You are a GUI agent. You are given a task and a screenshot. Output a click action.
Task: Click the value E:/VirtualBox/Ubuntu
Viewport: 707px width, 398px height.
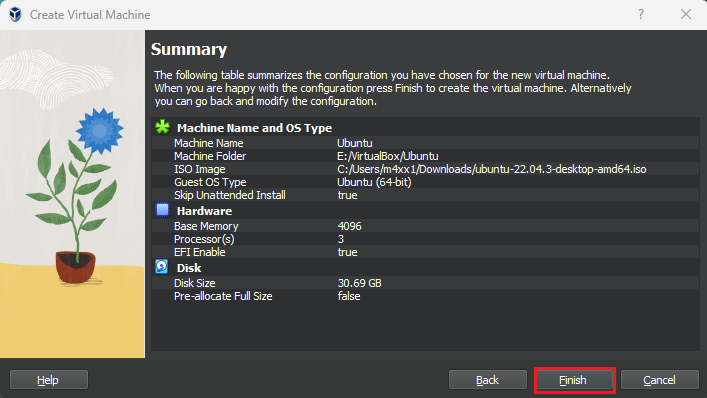click(x=388, y=156)
